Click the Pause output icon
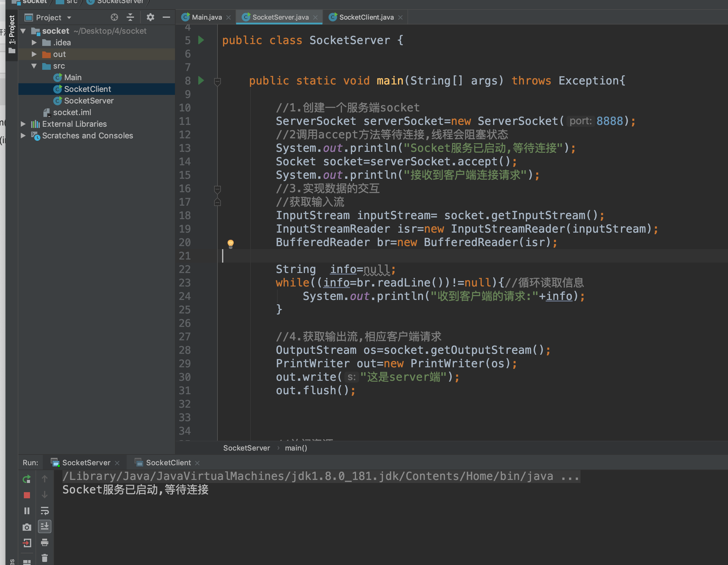The width and height of the screenshot is (728, 565). pyautogui.click(x=27, y=511)
